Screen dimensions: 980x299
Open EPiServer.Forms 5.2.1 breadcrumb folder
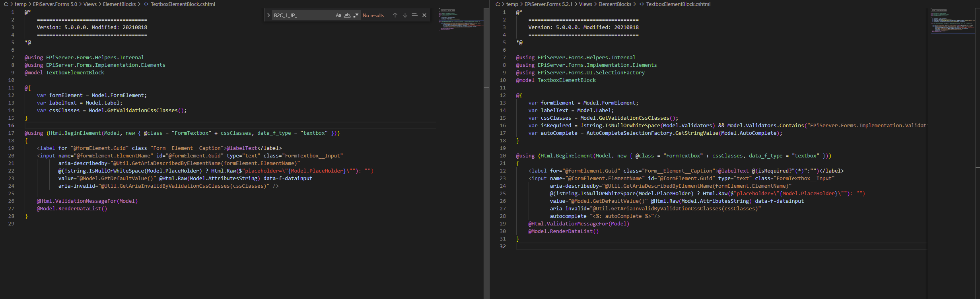pyautogui.click(x=548, y=4)
